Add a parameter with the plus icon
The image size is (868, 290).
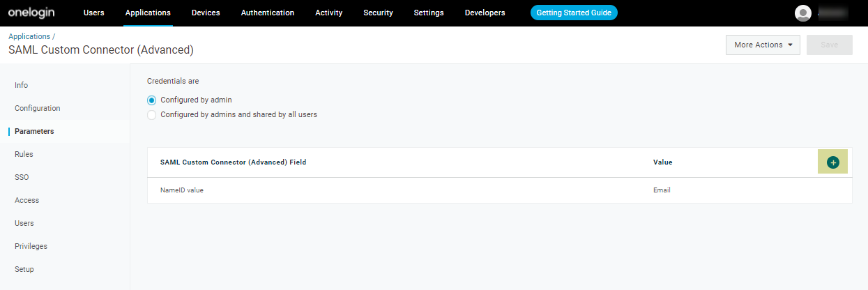coord(832,162)
